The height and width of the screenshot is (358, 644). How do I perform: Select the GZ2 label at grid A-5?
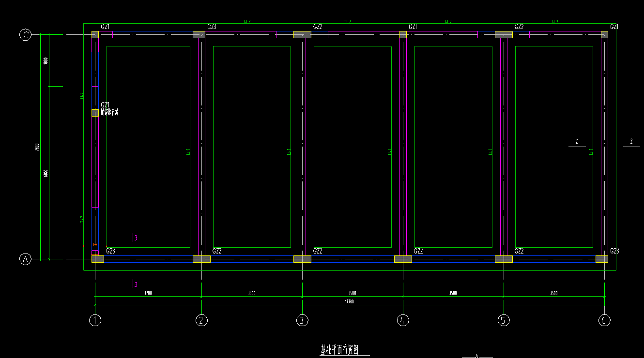519,251
